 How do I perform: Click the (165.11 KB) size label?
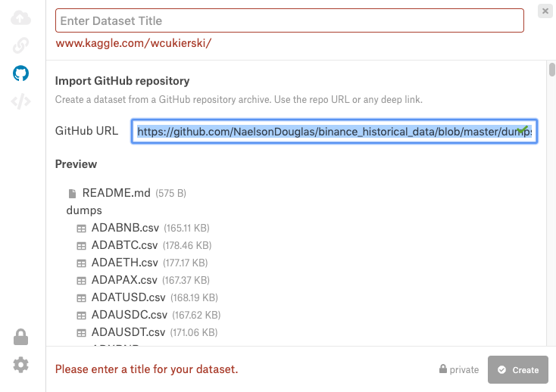coord(186,228)
